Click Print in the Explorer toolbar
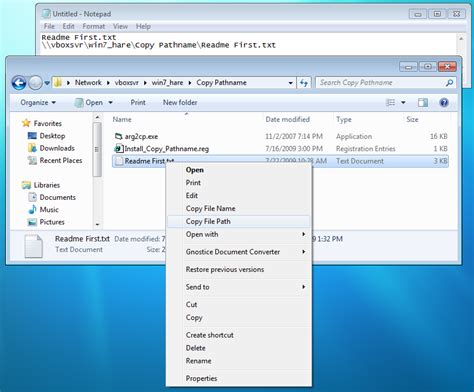This screenshot has height=392, width=474. [138, 102]
